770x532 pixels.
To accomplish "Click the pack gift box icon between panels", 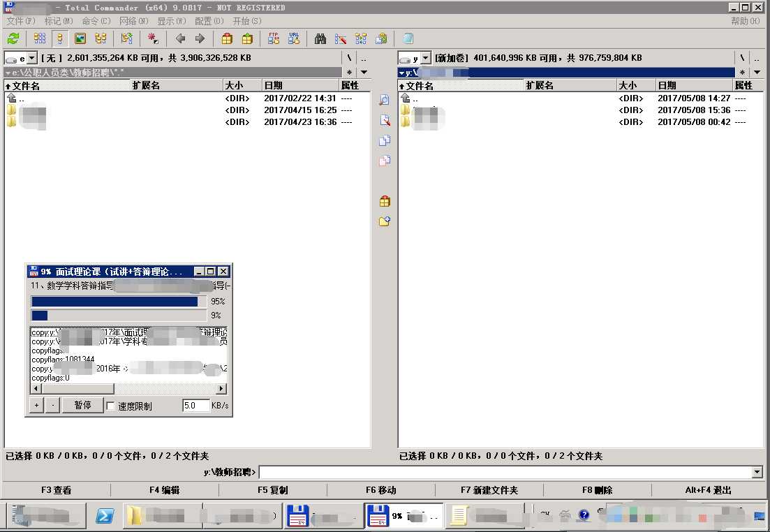I will point(385,201).
